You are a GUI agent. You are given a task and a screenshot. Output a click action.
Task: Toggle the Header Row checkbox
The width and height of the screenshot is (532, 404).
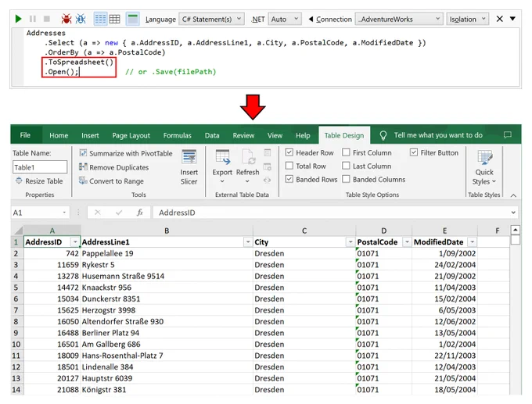click(289, 152)
